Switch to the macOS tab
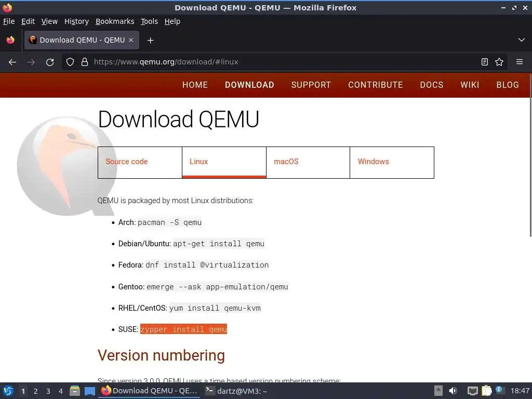Screen dimensions: 532x399 coord(308,163)
